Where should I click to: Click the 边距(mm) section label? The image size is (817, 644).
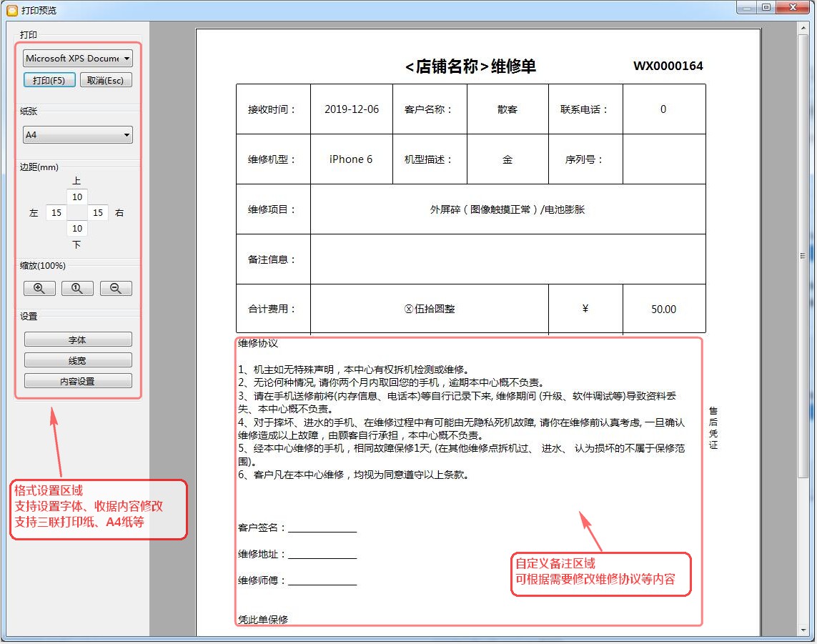point(39,167)
